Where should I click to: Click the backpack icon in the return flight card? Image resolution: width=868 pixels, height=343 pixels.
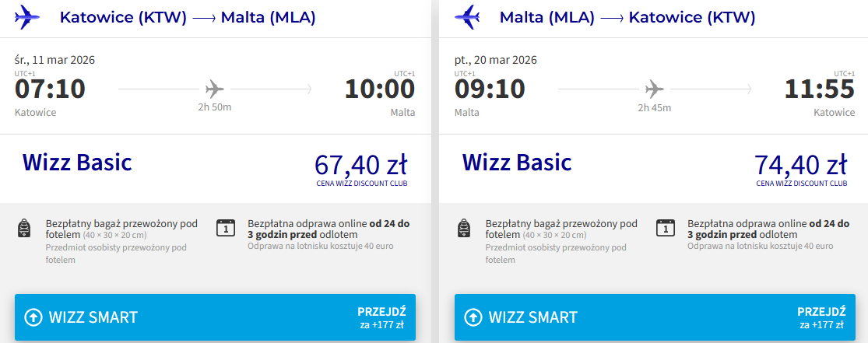[x=464, y=229]
